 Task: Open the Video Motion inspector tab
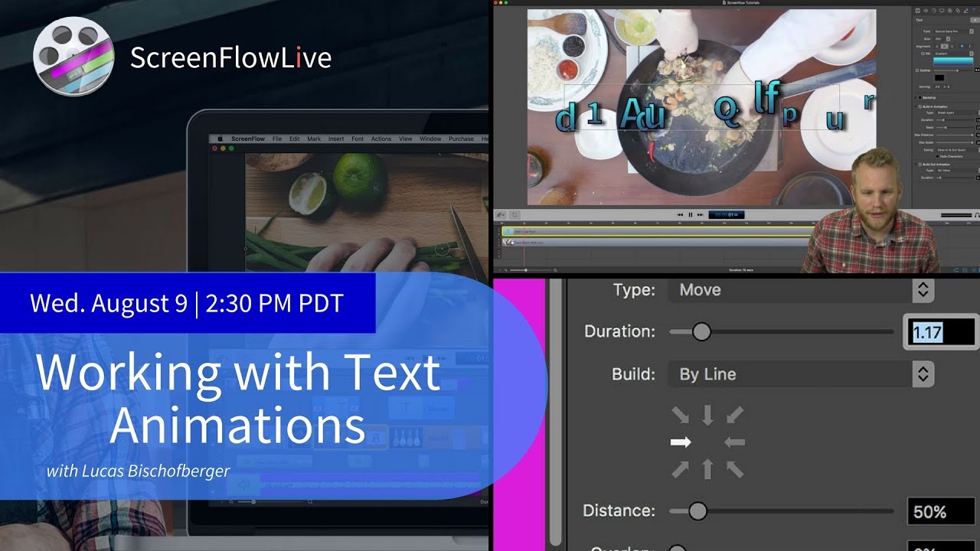pos(934,11)
